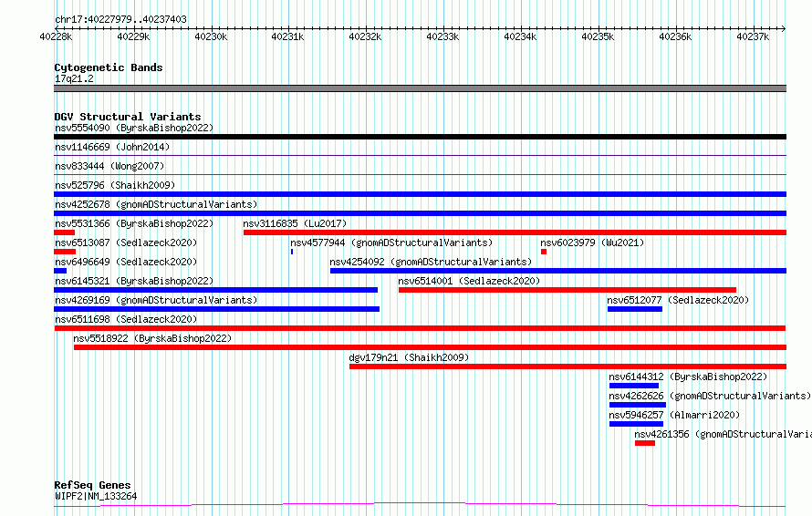Open the nsv4262626 gnomAD variant label
Screen dimensions: 812x516
[710, 396]
